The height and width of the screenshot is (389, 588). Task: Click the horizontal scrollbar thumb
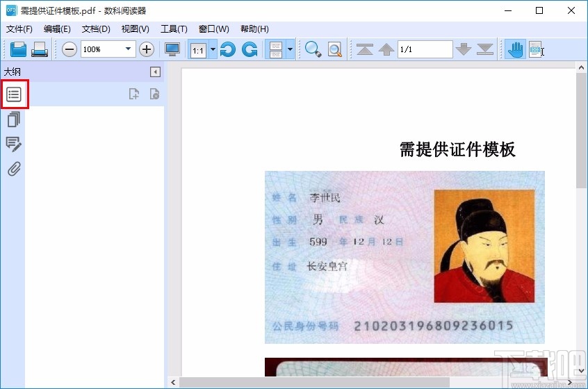314,382
